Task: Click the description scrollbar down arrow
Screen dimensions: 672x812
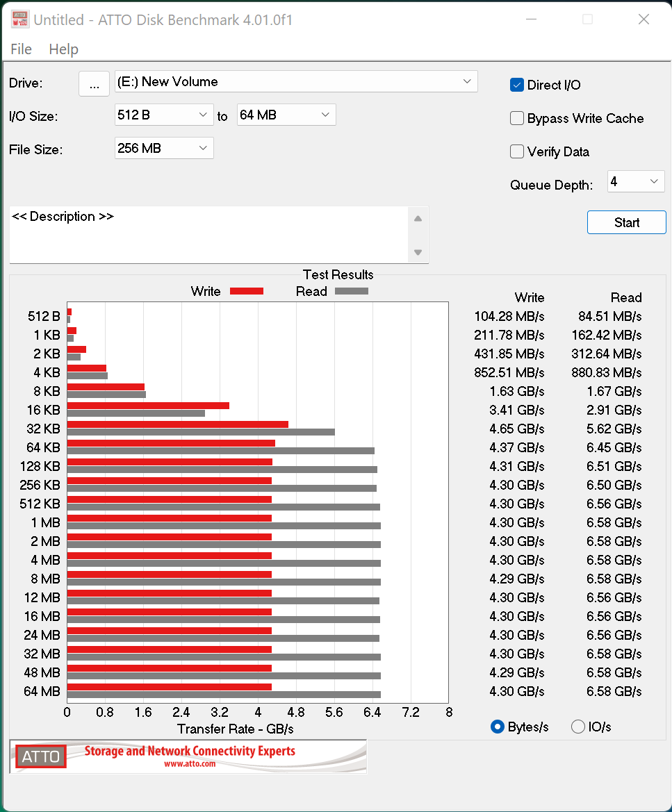Action: coord(418,252)
